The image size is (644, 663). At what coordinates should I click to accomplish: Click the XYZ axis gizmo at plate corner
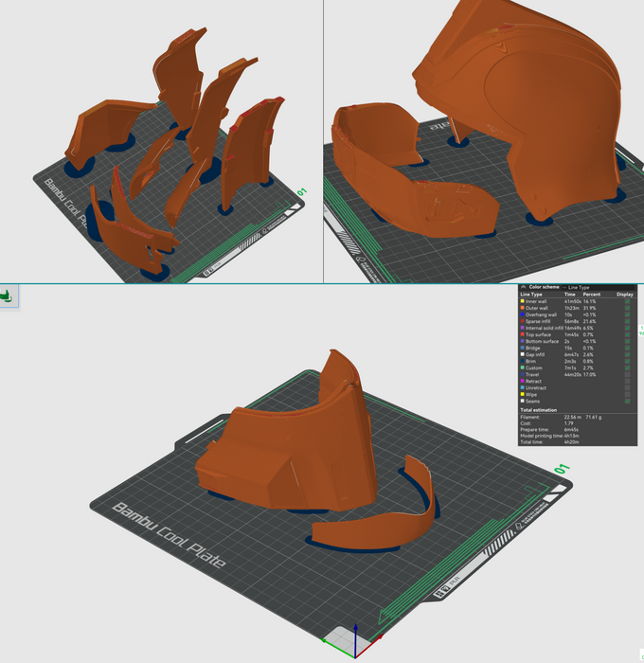click(x=352, y=640)
